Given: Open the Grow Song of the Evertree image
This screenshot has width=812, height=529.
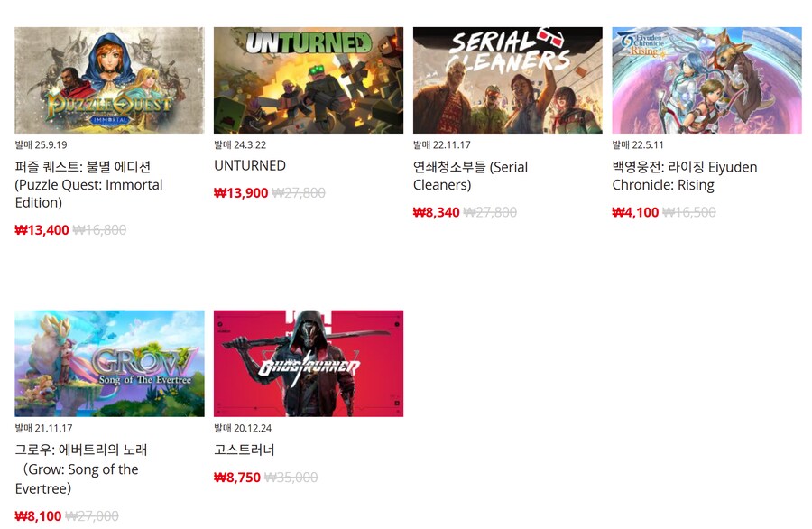Looking at the screenshot, I should pyautogui.click(x=109, y=364).
